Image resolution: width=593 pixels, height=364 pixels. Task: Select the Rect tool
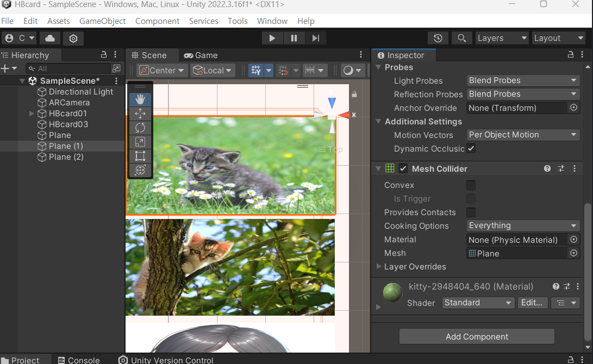(x=140, y=156)
